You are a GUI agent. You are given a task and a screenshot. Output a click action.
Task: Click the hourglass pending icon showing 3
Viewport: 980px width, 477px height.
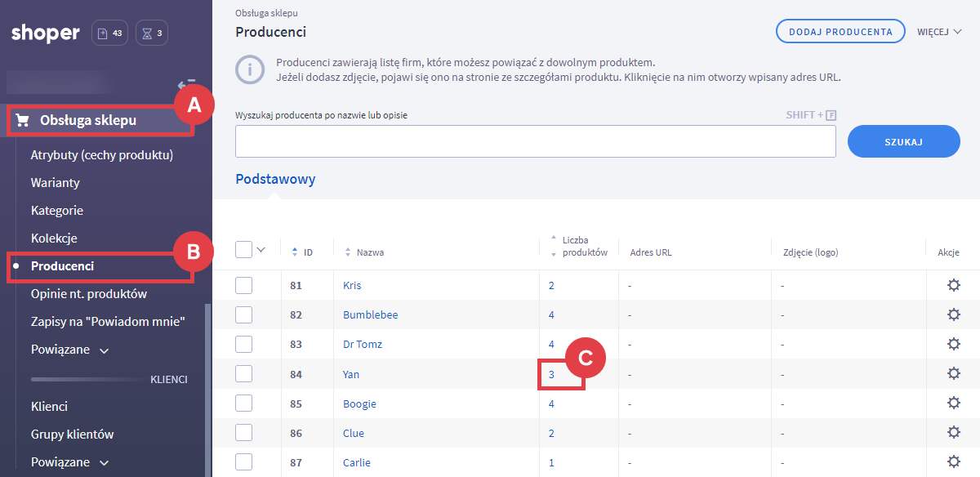click(x=152, y=33)
